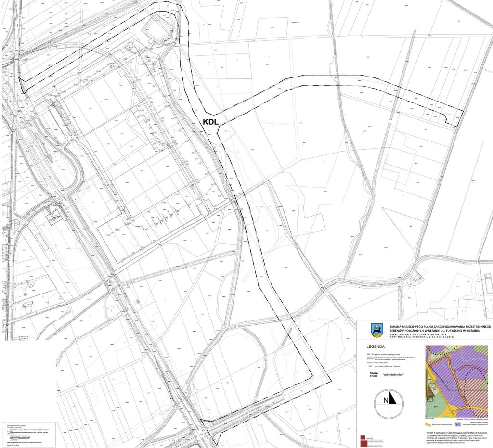
Task: Click the plan boundary dashed-line legend sample
Action: pos(371,354)
